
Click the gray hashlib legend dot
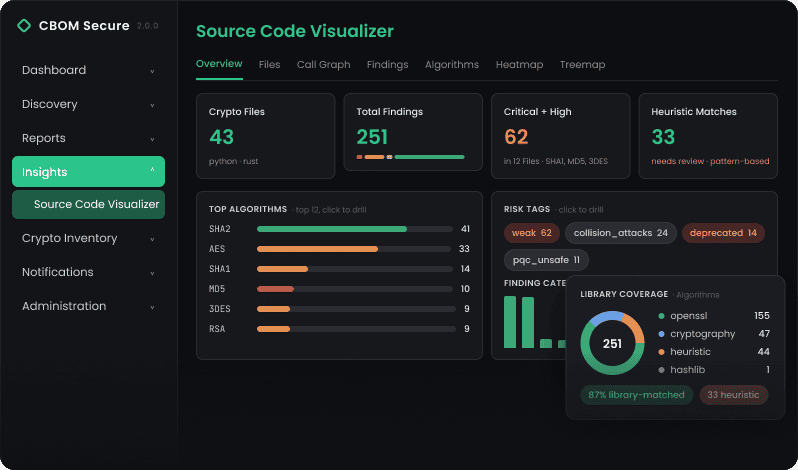[x=661, y=370]
